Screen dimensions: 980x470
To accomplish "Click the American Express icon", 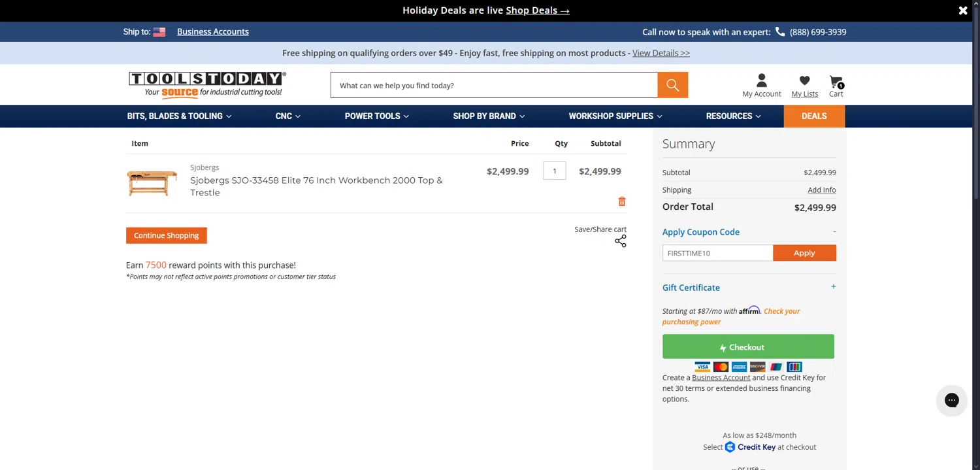I will click(739, 367).
